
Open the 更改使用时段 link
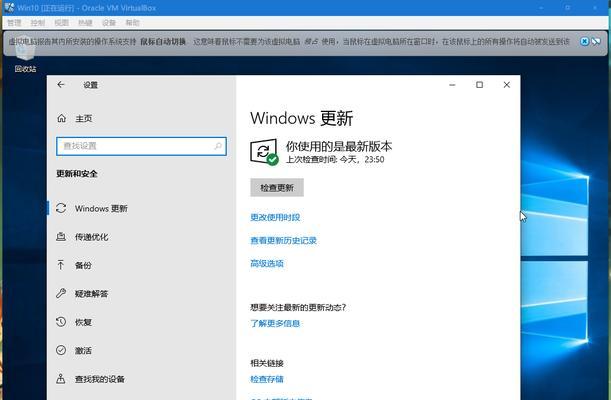click(275, 217)
